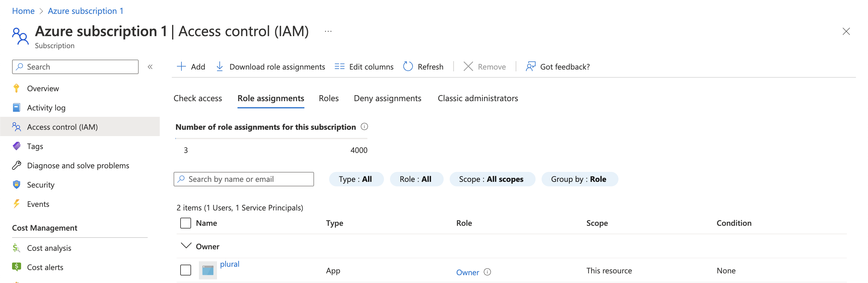Switch to the Deny assignments tab
The image size is (868, 283).
pyautogui.click(x=387, y=98)
